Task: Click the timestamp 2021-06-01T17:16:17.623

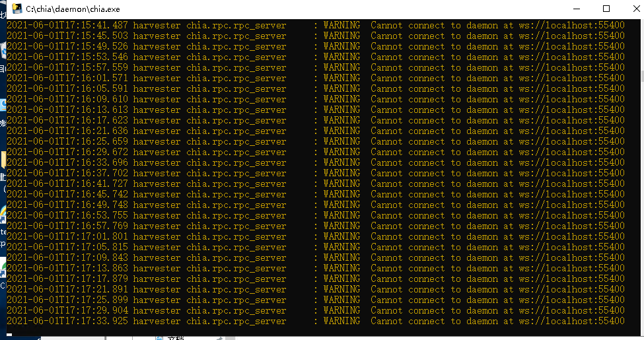Action: 67,120
